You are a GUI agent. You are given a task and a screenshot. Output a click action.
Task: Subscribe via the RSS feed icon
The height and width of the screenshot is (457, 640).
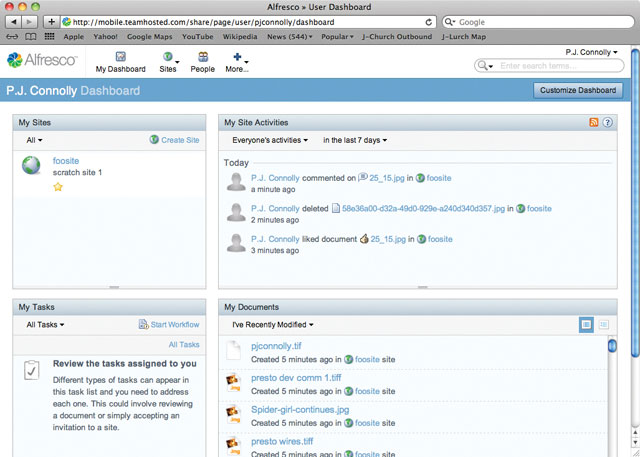pyautogui.click(x=593, y=122)
